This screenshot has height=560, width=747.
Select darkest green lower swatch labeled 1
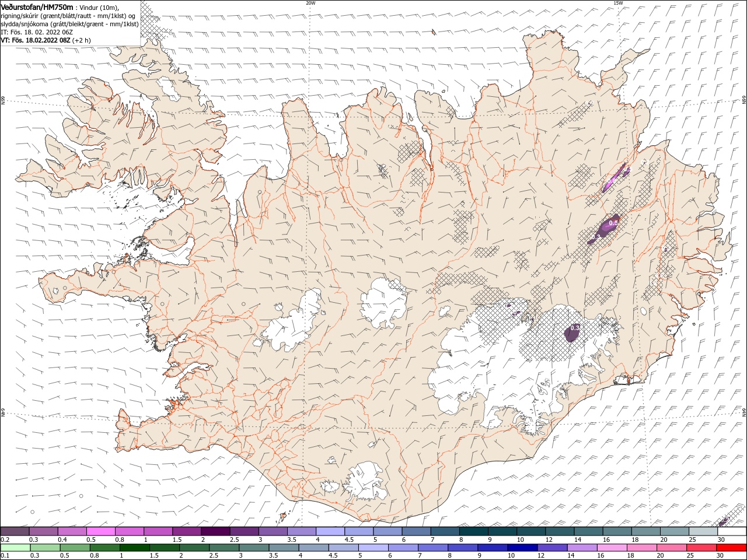coord(134,548)
